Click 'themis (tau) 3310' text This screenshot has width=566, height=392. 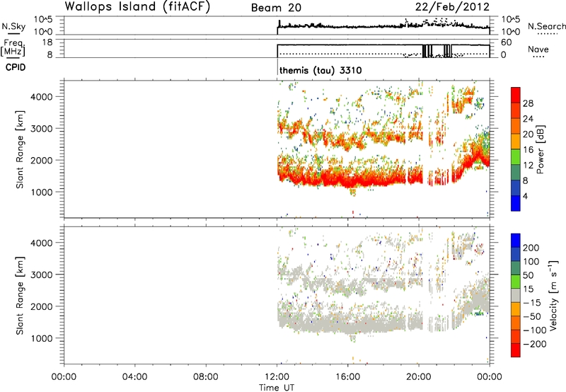[320, 70]
